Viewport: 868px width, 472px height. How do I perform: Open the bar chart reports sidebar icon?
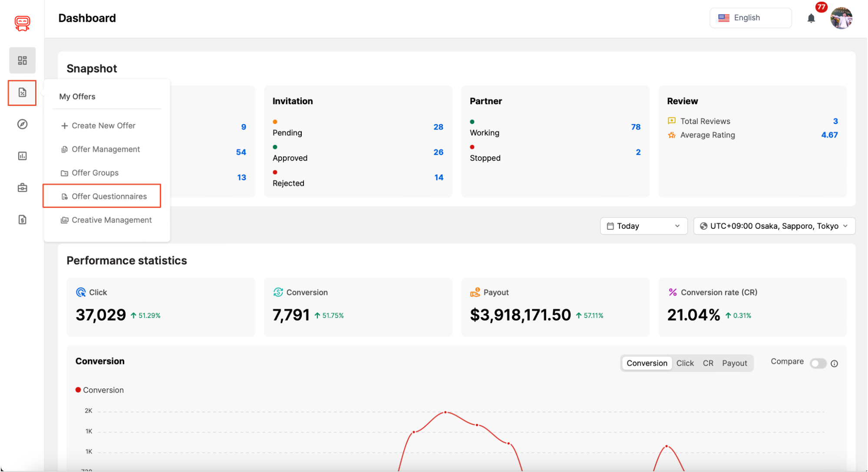pyautogui.click(x=22, y=156)
